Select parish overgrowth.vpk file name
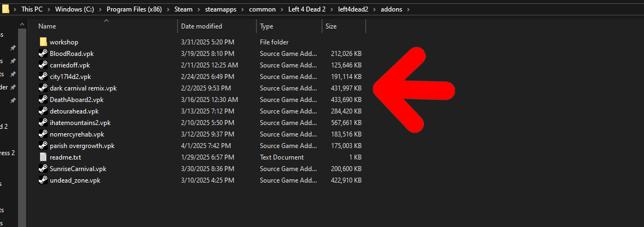Image resolution: width=644 pixels, height=227 pixels. [82, 146]
